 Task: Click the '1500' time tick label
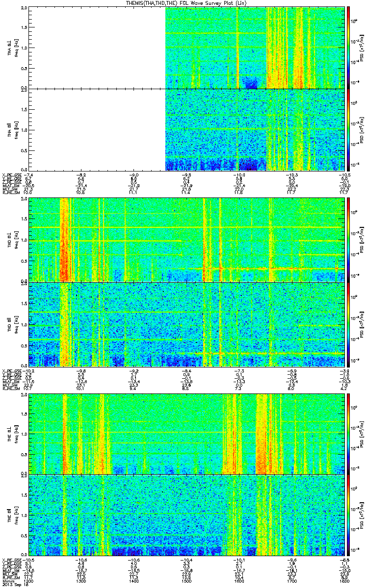(186, 581)
